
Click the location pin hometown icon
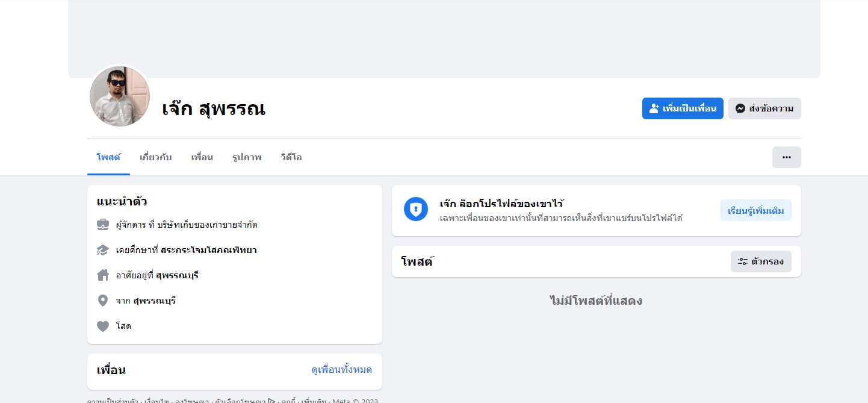(103, 301)
